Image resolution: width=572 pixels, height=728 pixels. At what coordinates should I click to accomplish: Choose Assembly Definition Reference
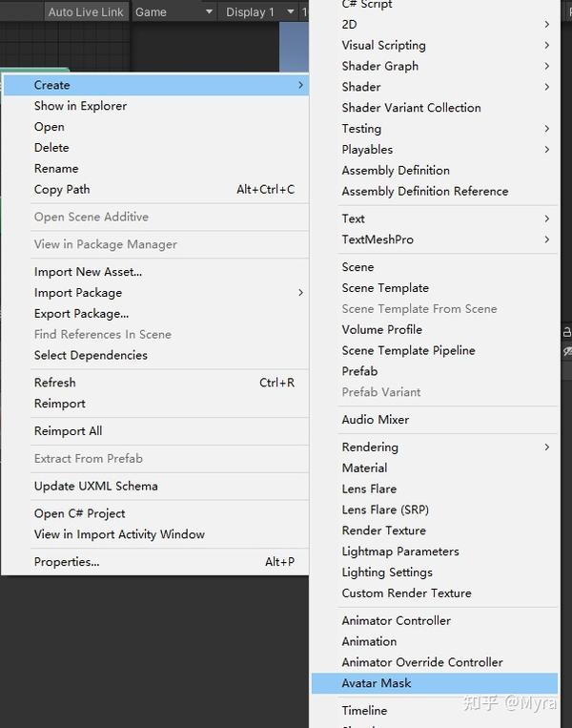425,191
